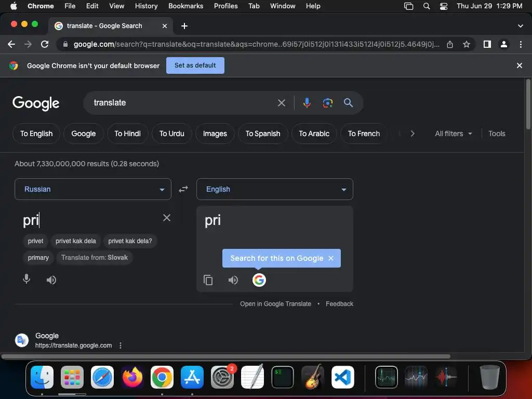Click Open in Google Translate link
Viewport: 532px width, 399px height.
(275, 304)
